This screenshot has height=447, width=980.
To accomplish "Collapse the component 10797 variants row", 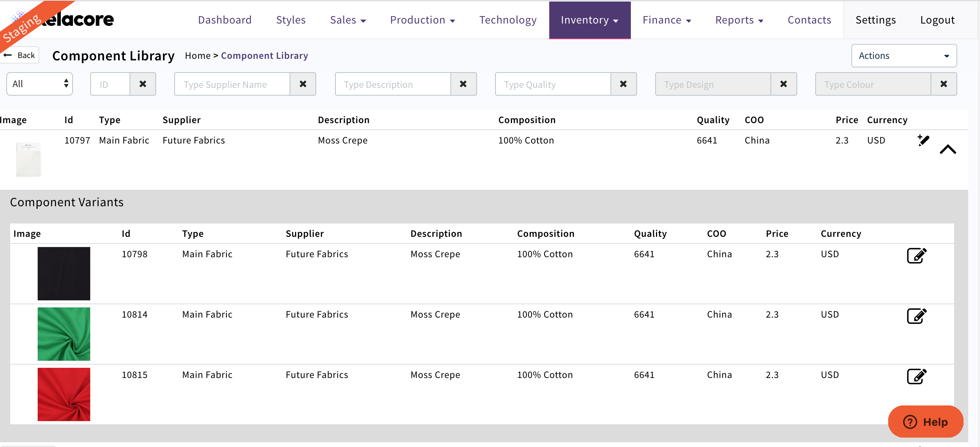I will tap(948, 149).
